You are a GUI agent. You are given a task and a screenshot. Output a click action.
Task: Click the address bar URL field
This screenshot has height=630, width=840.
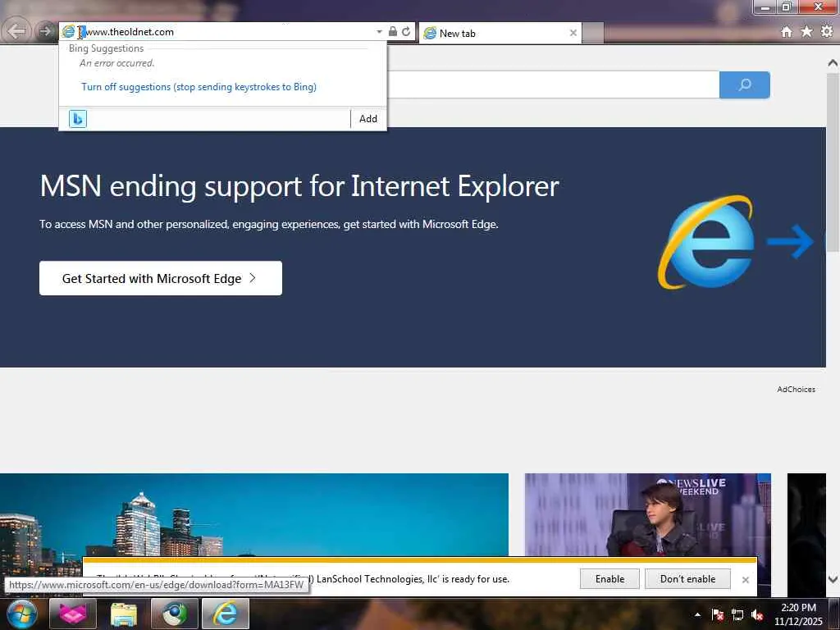tap(225, 32)
